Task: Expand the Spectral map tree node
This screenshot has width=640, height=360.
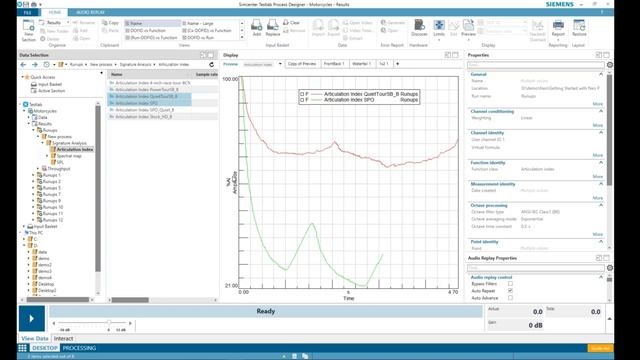Action: point(47,156)
